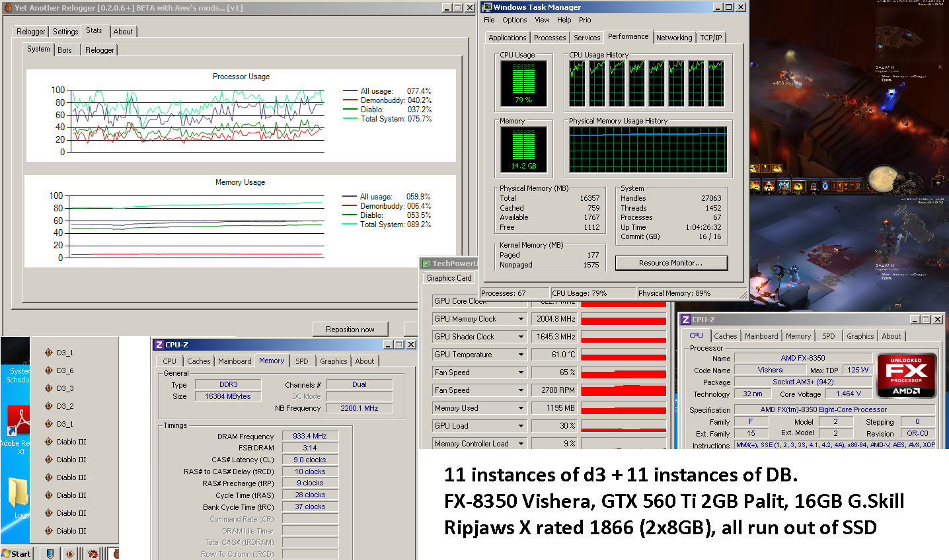Viewport: 949px width, 560px height.
Task: Click the Yet Another Relogger title icon
Action: pos(8,8)
